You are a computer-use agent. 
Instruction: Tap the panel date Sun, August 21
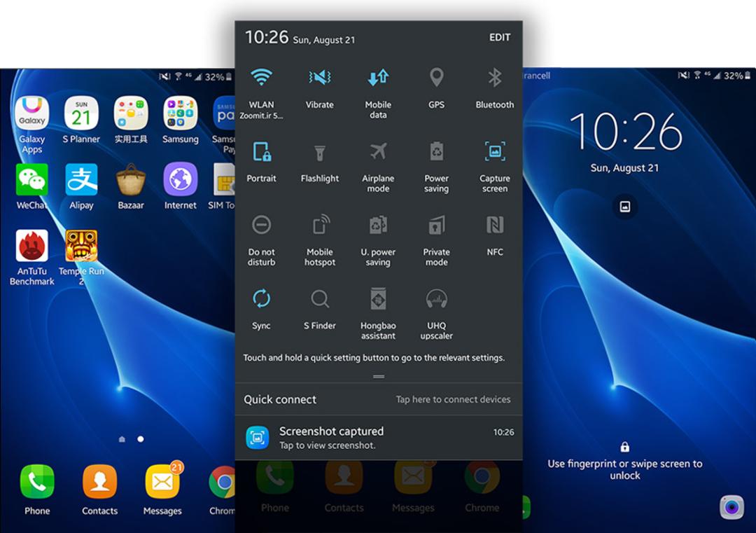click(324, 40)
